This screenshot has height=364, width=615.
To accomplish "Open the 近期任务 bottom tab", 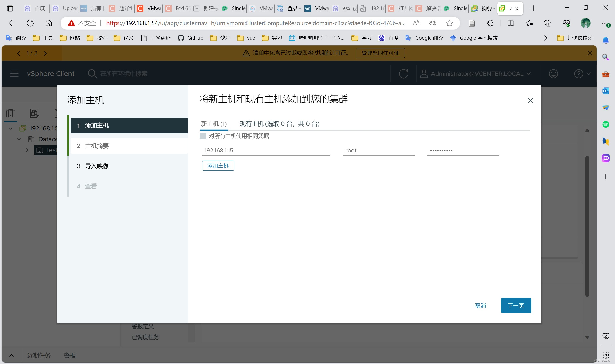I will tap(38, 355).
